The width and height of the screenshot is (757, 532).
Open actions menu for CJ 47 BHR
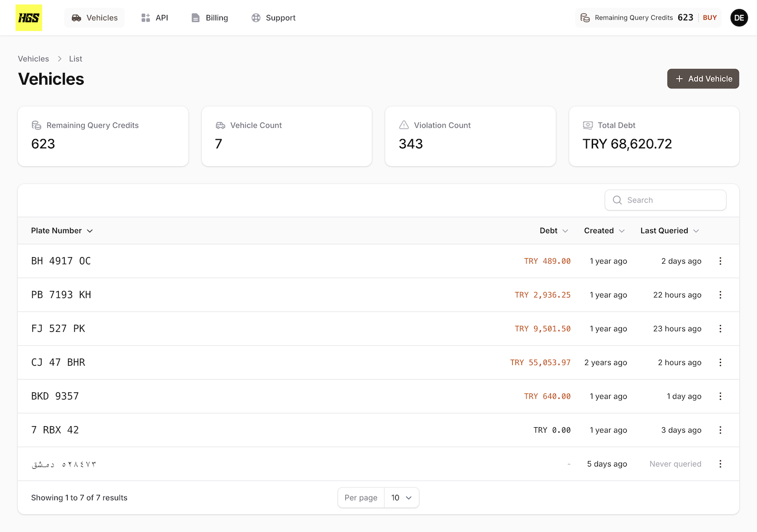pyautogui.click(x=720, y=362)
